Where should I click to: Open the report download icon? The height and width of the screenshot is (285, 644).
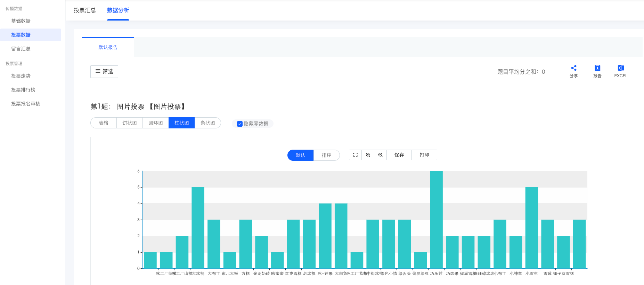coord(597,68)
